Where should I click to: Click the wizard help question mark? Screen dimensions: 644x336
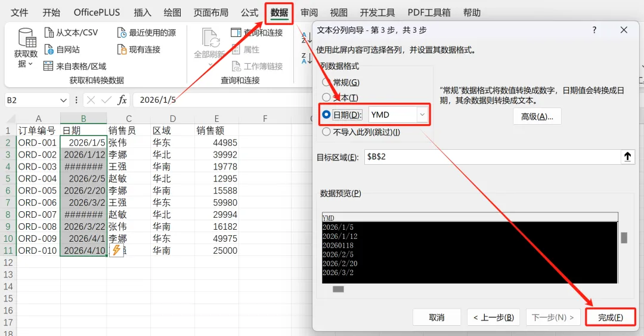pos(595,30)
